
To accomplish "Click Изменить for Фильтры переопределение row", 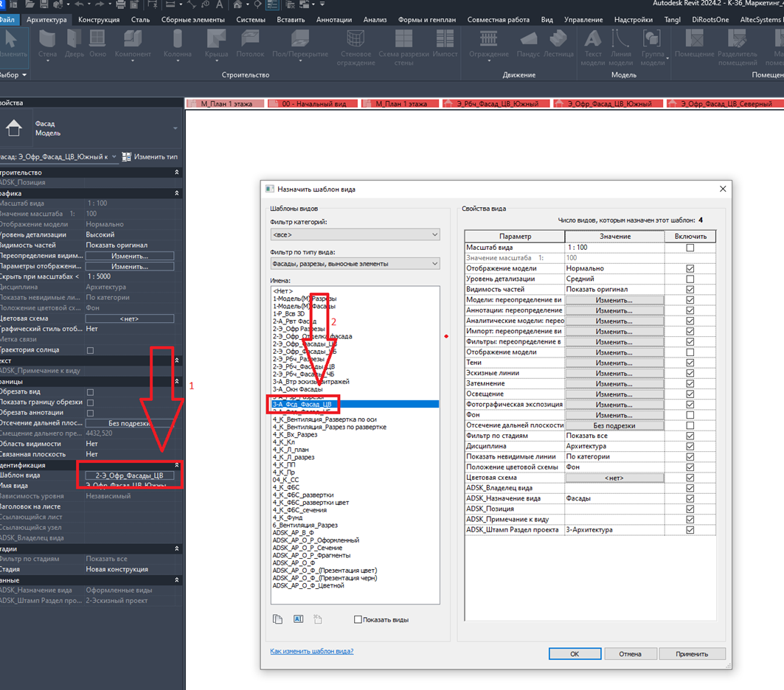I will click(x=614, y=342).
